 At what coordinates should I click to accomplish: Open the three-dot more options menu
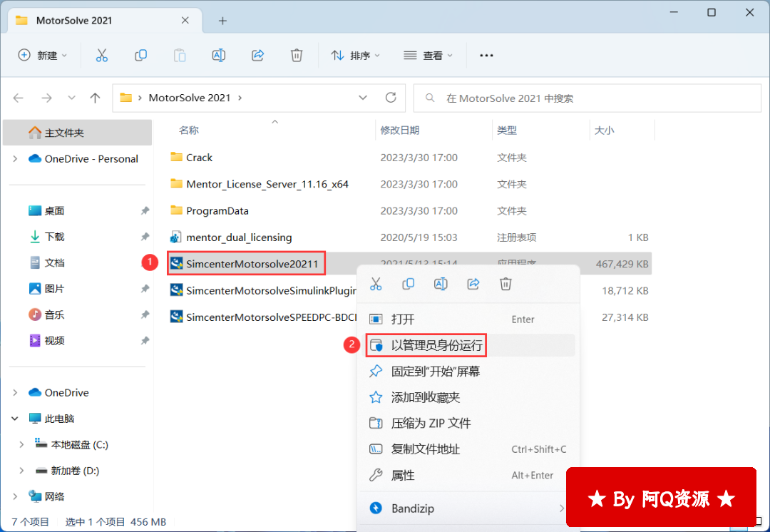coord(486,55)
